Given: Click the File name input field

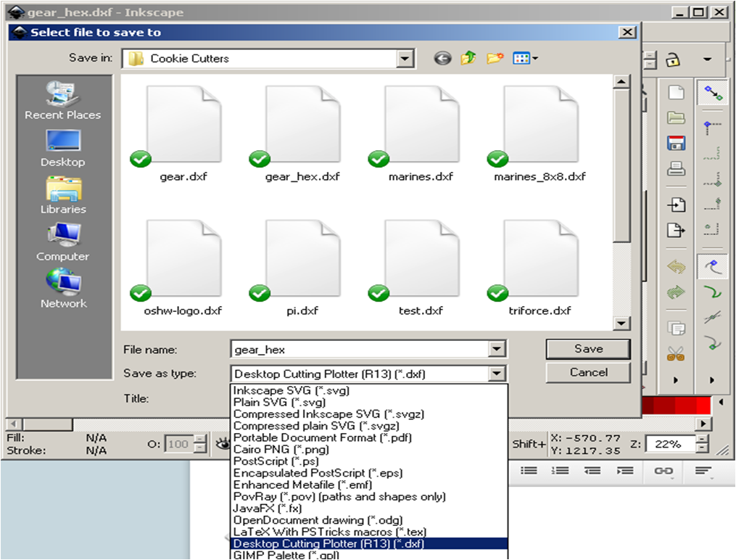Looking at the screenshot, I should [x=360, y=349].
